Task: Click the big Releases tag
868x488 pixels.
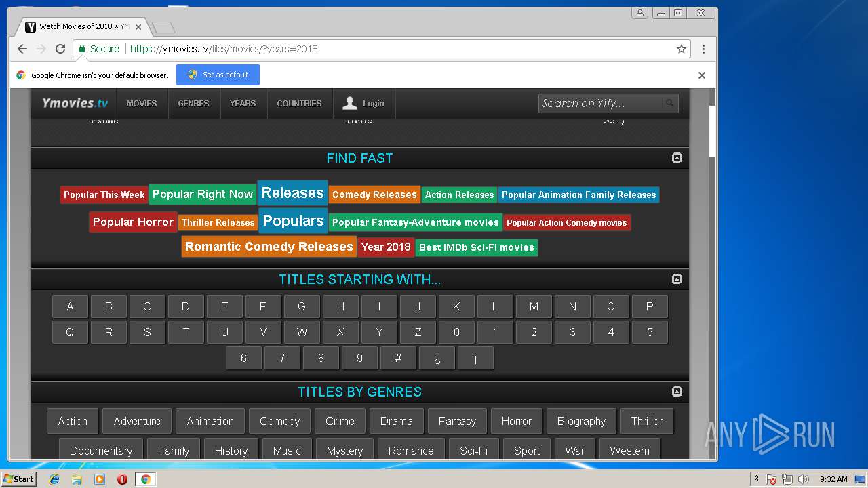Action: click(x=292, y=192)
